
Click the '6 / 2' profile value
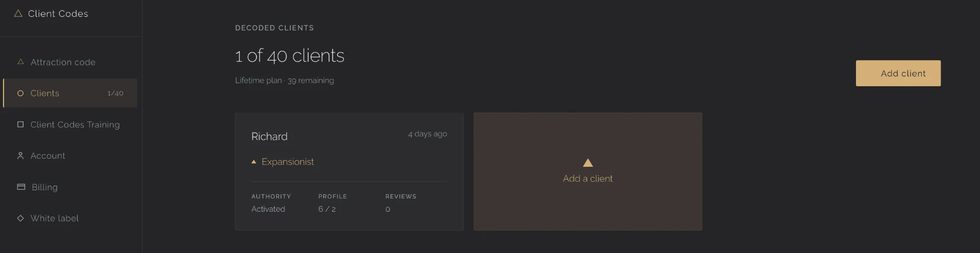coord(327,209)
